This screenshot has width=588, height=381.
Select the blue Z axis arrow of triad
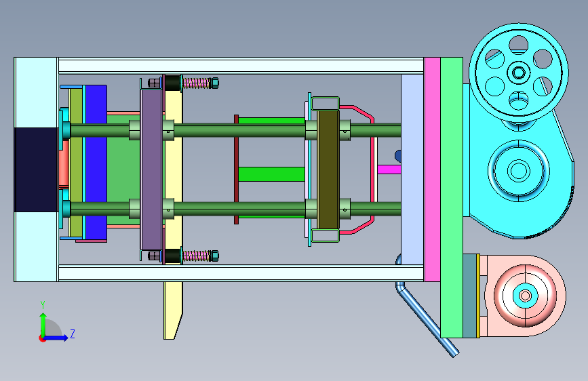56,338
